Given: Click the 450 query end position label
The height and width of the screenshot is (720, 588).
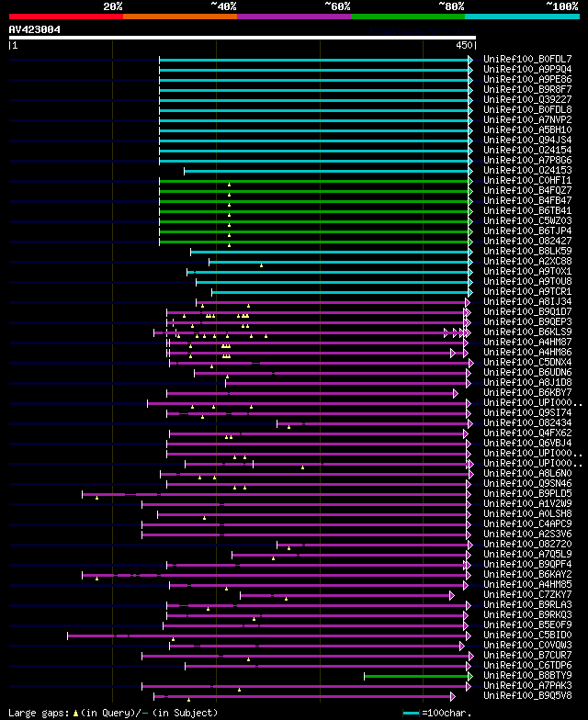Looking at the screenshot, I should [464, 45].
